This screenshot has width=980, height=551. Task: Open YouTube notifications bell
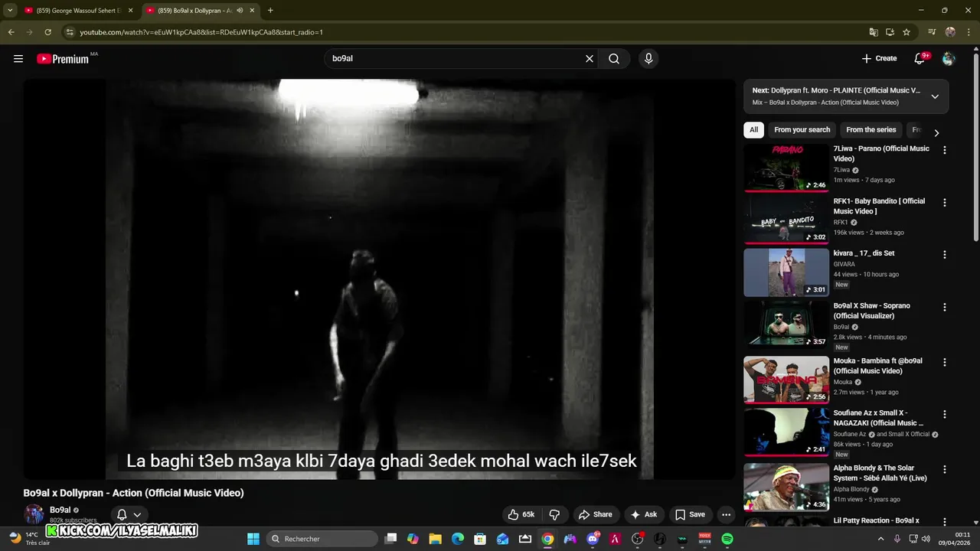[x=920, y=58]
